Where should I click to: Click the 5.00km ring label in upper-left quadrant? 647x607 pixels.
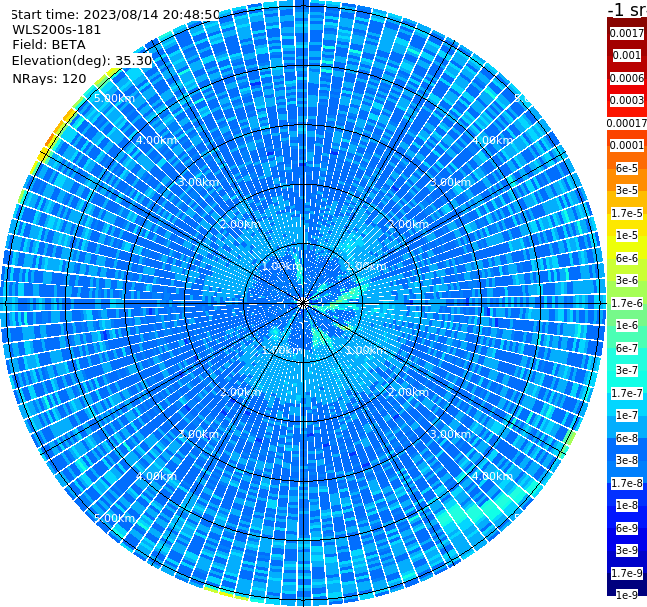(114, 98)
